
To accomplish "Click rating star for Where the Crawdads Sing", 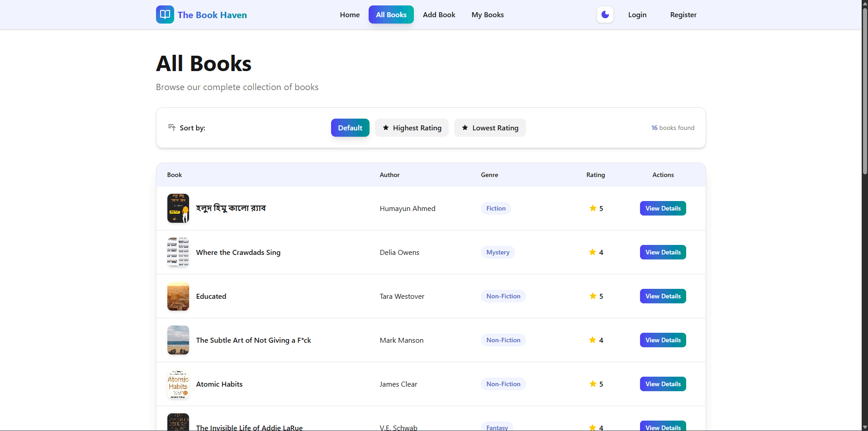I will (593, 252).
